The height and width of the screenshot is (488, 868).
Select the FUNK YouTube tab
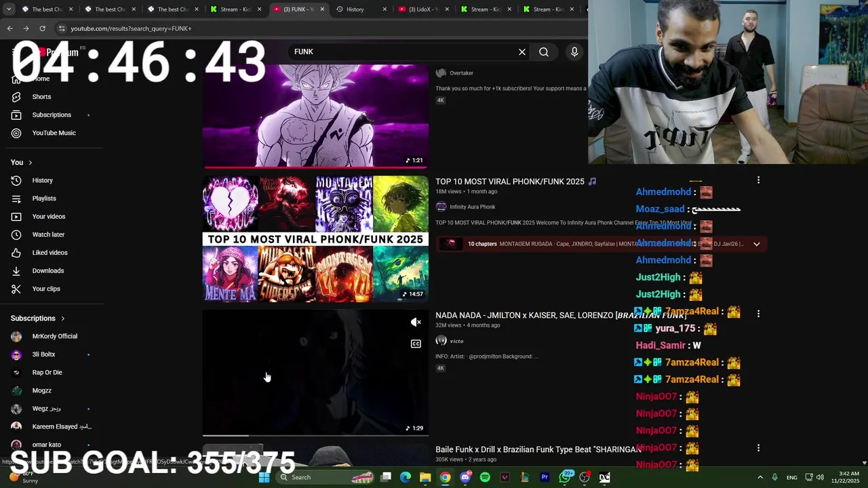pyautogui.click(x=297, y=9)
